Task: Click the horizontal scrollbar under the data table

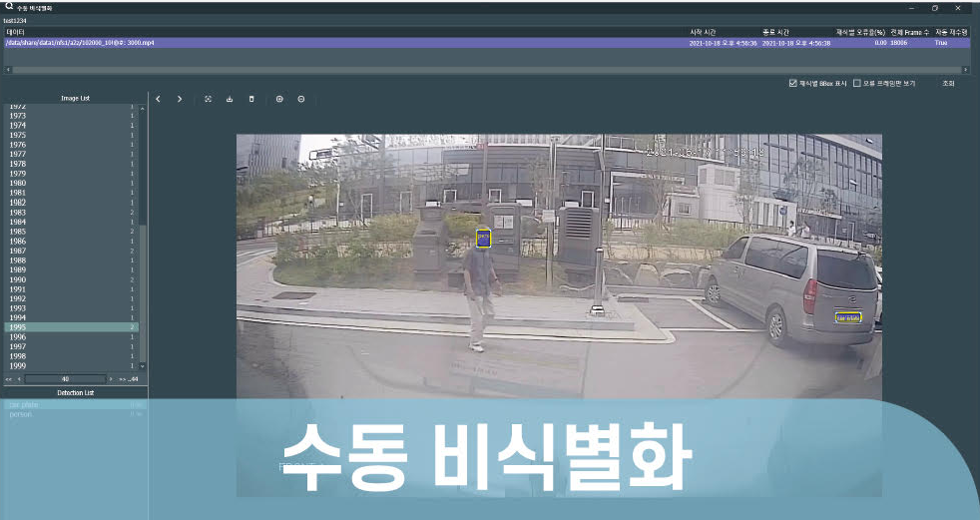Action: (x=487, y=70)
